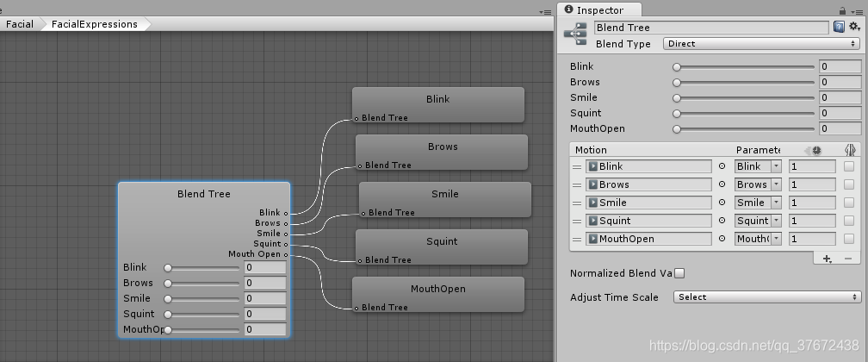
Task: Add a new motion with plus icon
Action: click(827, 259)
